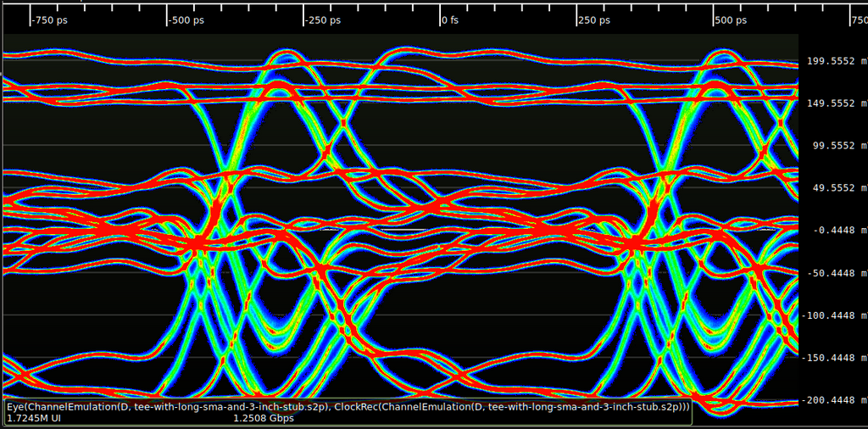The width and height of the screenshot is (868, 429).
Task: Click the -100.4448 mV vertical axis label
Action: (834, 315)
